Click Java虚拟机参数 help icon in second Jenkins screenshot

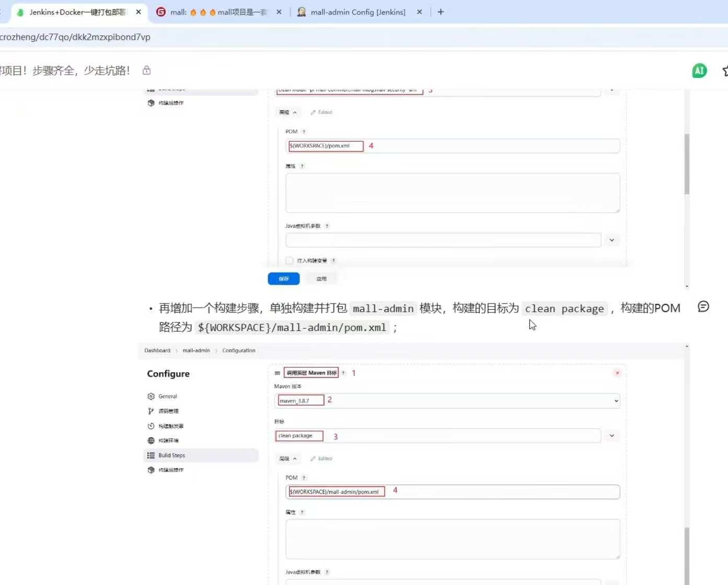pos(327,572)
